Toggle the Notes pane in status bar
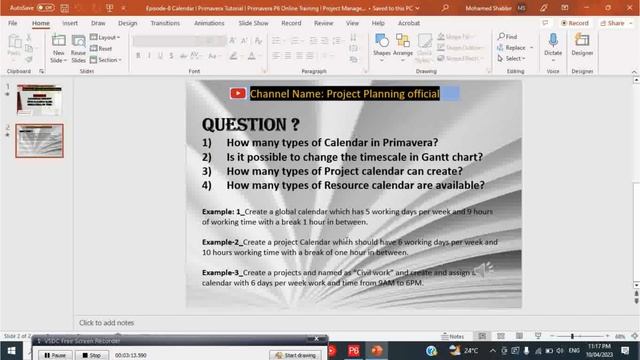 point(453,336)
